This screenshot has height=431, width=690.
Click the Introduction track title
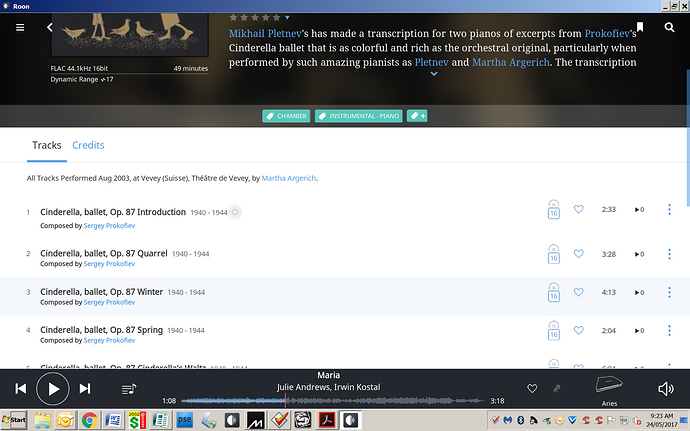pos(113,212)
